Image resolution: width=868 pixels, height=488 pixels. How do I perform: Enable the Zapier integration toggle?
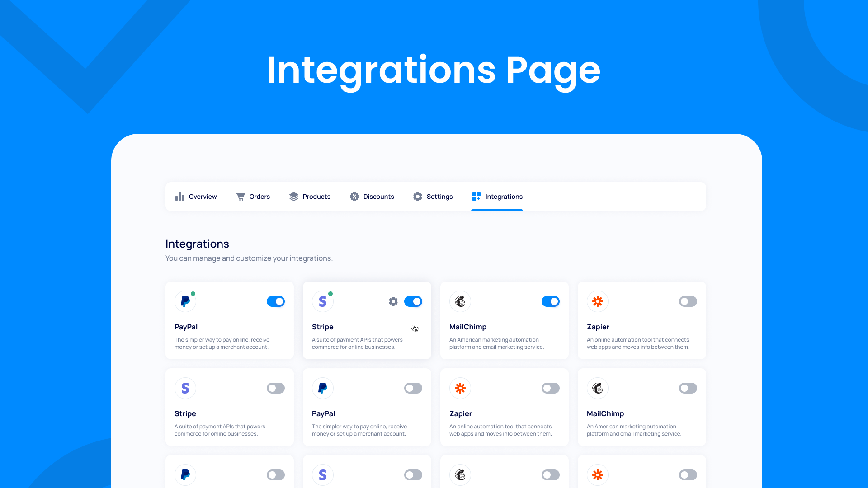click(688, 301)
